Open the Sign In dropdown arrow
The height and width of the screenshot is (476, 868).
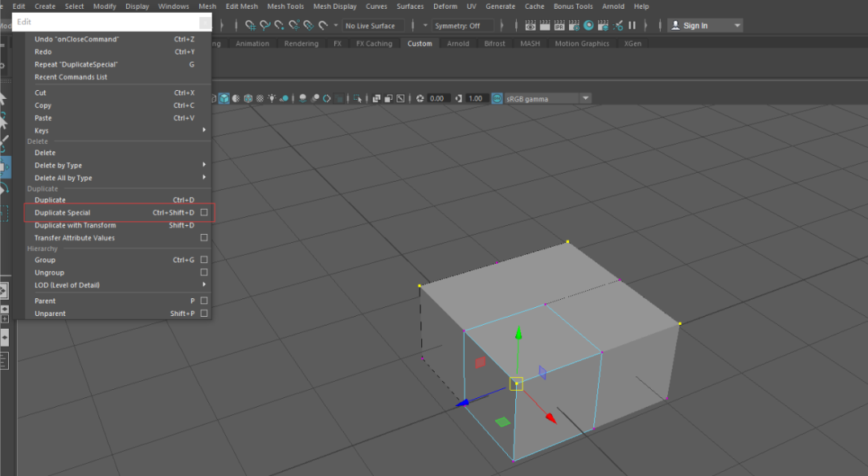click(737, 26)
